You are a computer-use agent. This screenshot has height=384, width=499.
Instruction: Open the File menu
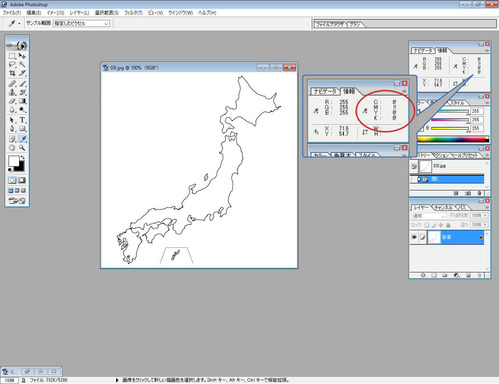(x=12, y=13)
